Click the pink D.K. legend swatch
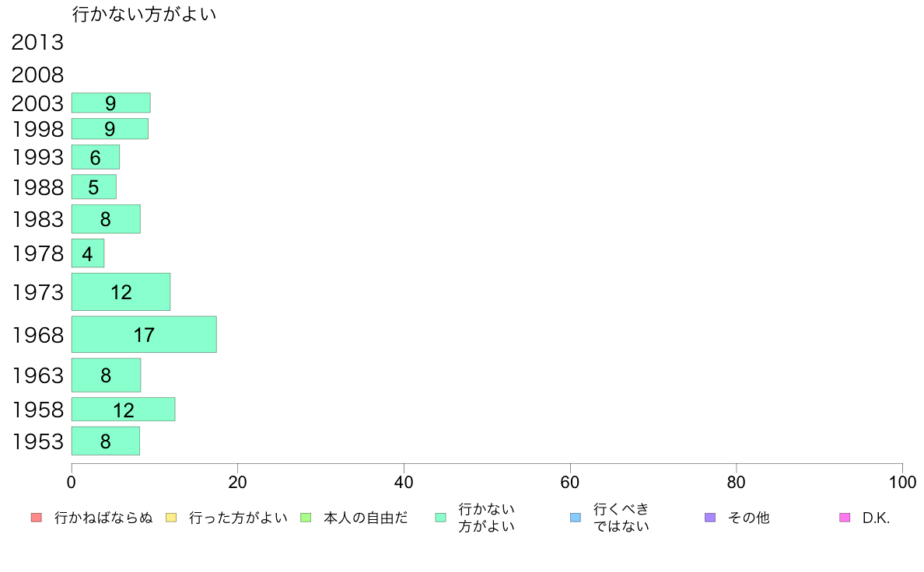 [845, 518]
